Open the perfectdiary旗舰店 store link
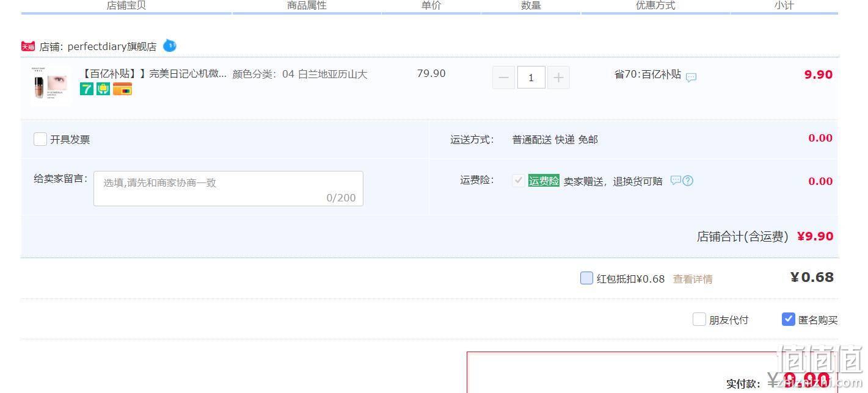The width and height of the screenshot is (868, 393). point(112,46)
